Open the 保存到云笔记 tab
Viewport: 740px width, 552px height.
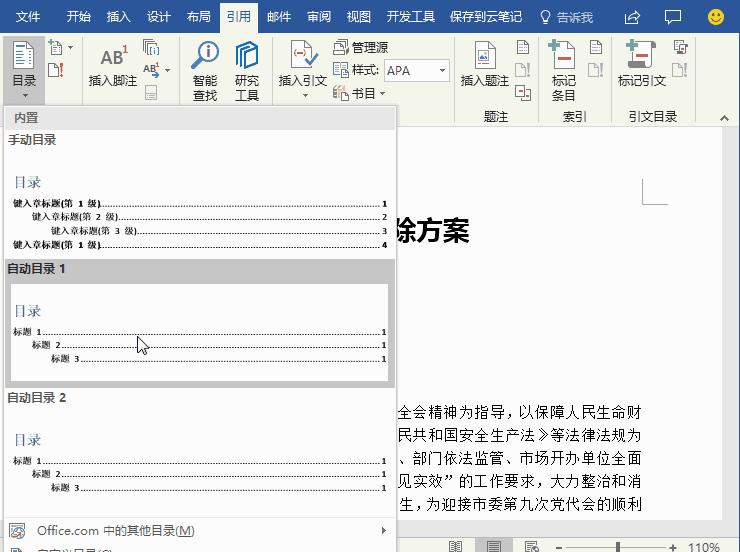point(486,17)
